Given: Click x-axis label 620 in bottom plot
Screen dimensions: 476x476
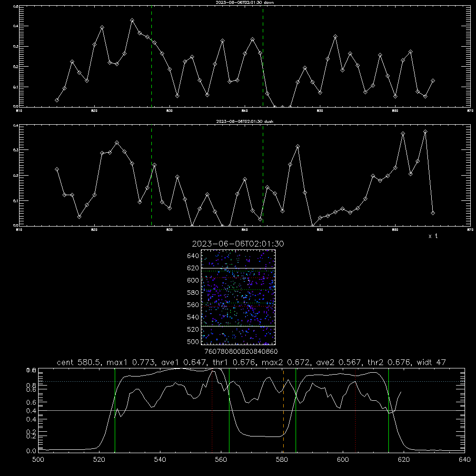Looking at the screenshot, I should (404, 460).
